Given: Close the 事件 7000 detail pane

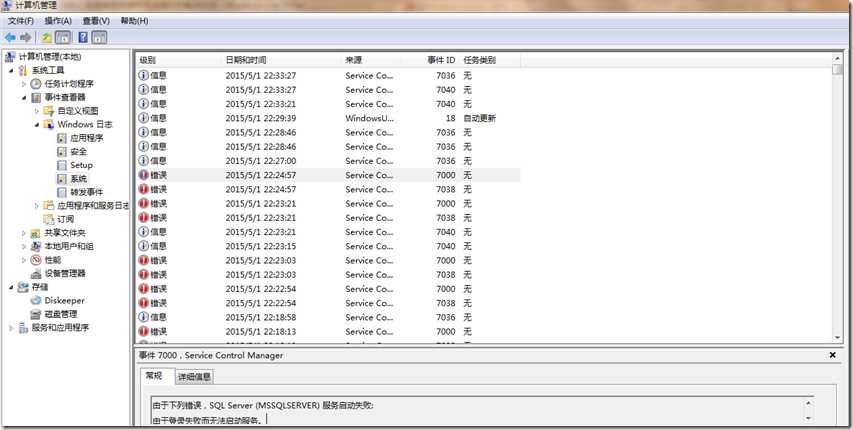Looking at the screenshot, I should (832, 355).
